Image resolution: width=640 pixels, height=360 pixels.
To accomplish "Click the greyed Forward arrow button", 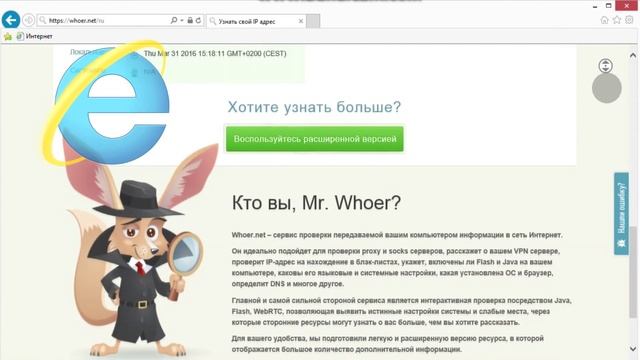I will (x=28, y=20).
